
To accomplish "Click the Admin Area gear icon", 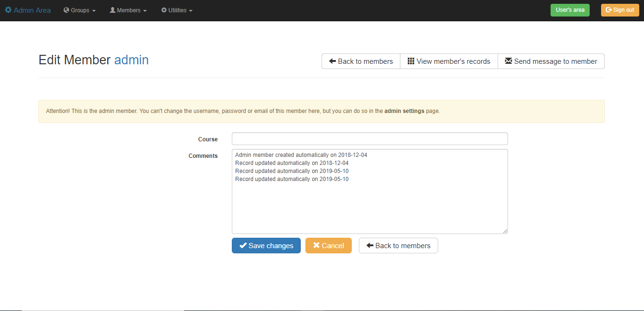I will (8, 10).
